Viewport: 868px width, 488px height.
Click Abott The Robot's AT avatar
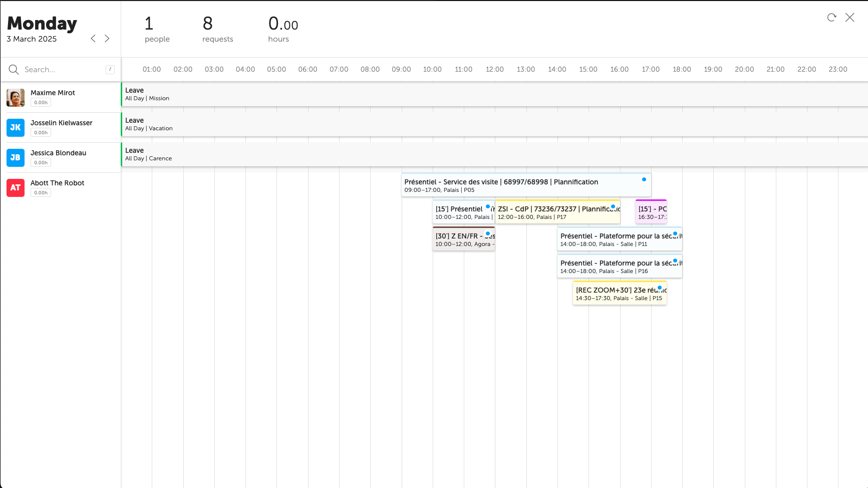point(16,188)
